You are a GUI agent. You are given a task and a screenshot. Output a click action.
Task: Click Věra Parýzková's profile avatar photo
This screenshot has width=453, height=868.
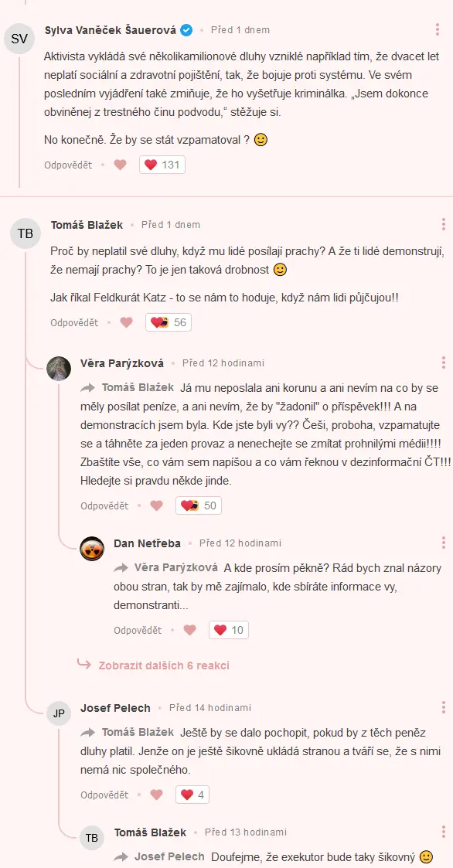pyautogui.click(x=58, y=368)
